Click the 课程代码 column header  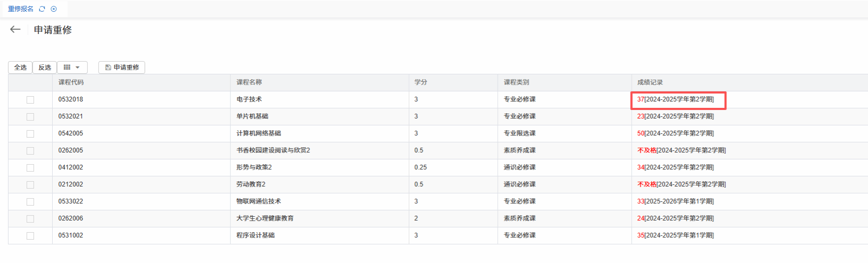point(71,82)
